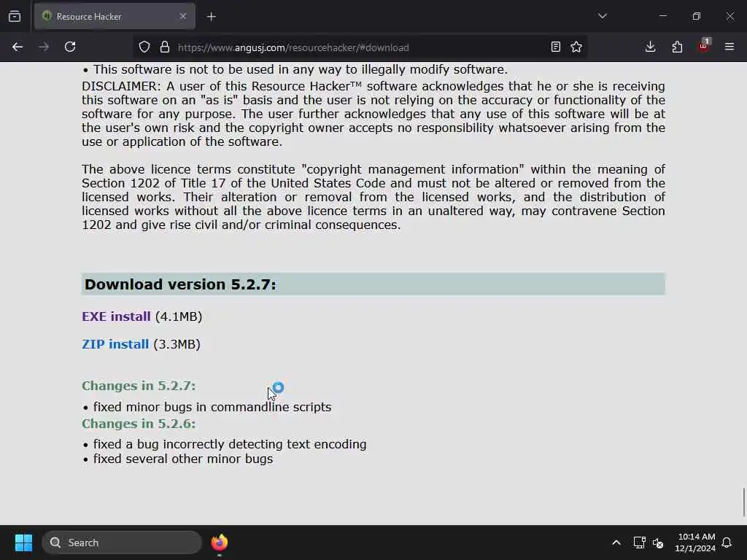Reload the current page
Viewport: 747px width, 560px height.
tap(70, 47)
